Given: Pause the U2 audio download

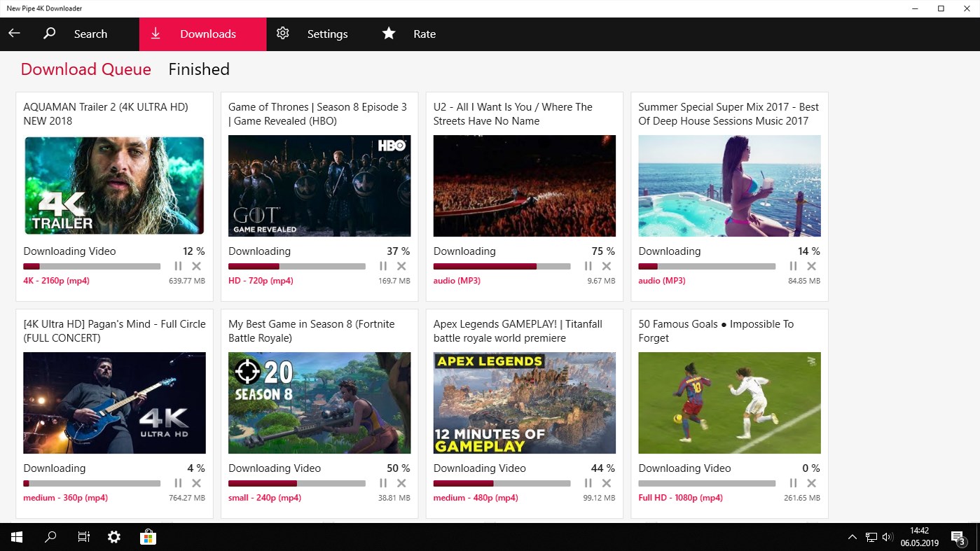Looking at the screenshot, I should tap(588, 266).
